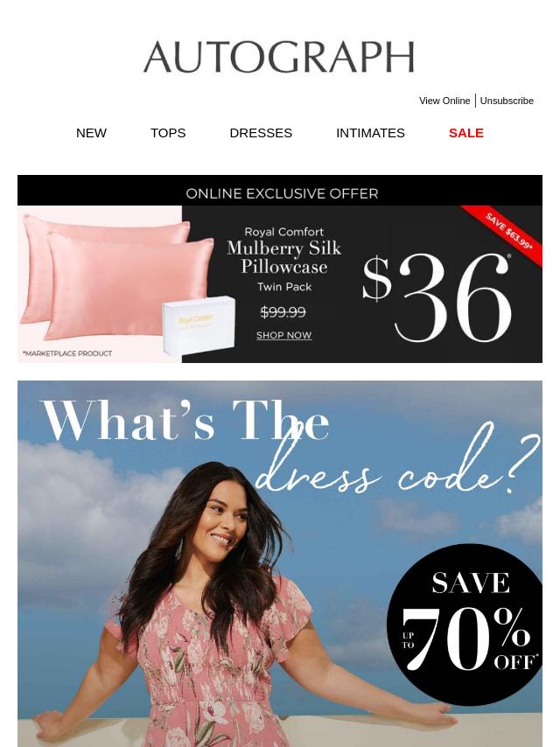Click the Unsubscribe link
Screen dimensions: 560x747
[507, 101]
